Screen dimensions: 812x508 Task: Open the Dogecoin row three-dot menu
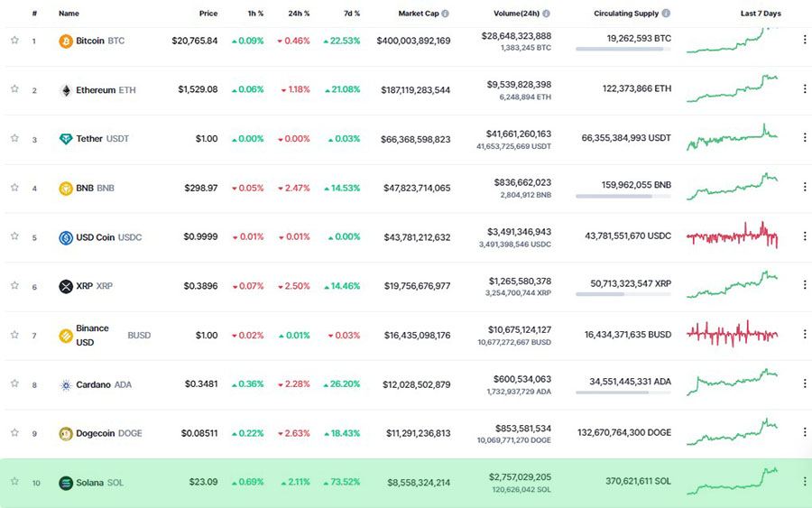(804, 432)
